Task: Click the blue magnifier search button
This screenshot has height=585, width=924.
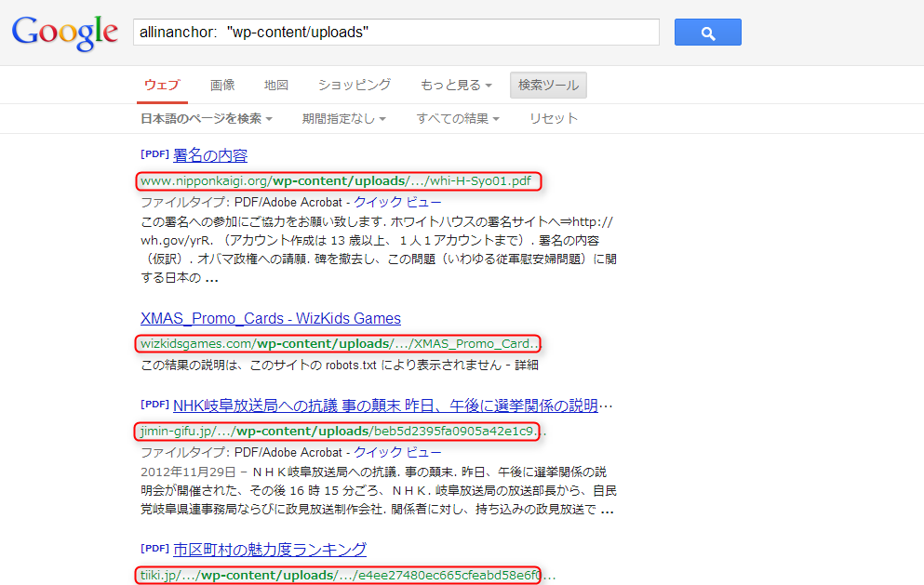Action: (x=707, y=33)
